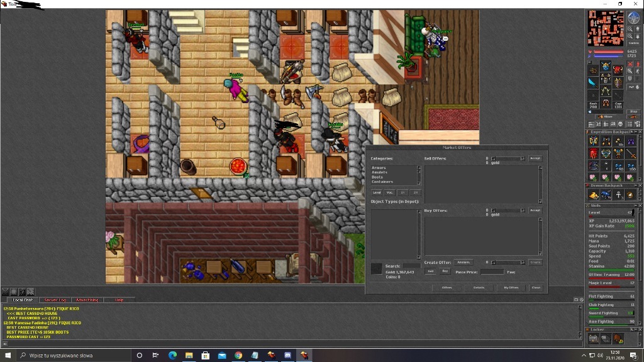Select the legs equipment slot

[x=606, y=90]
